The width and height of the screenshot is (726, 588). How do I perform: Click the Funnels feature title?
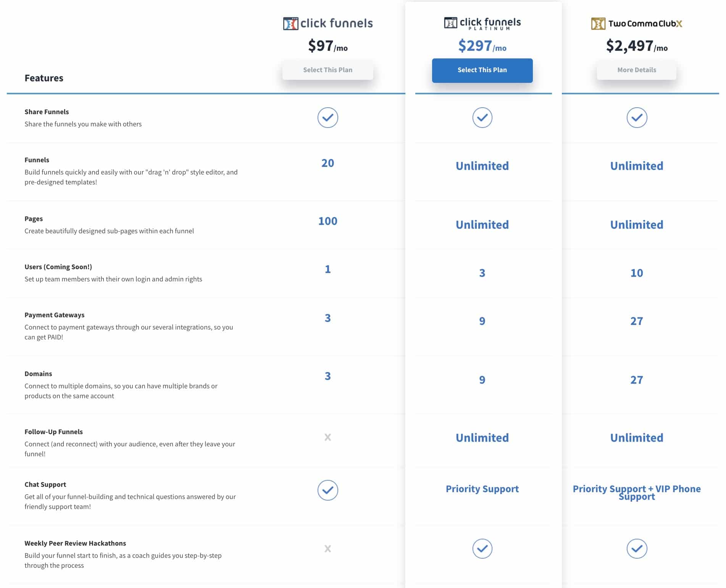(x=37, y=160)
